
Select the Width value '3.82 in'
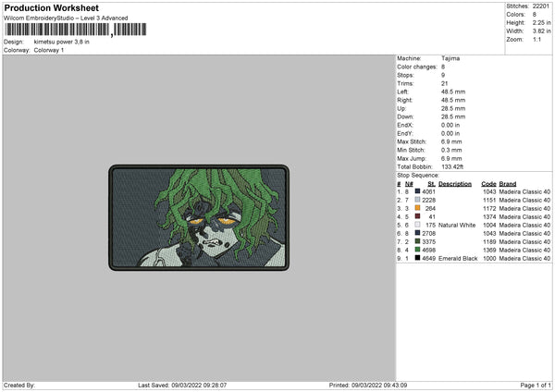pos(541,31)
